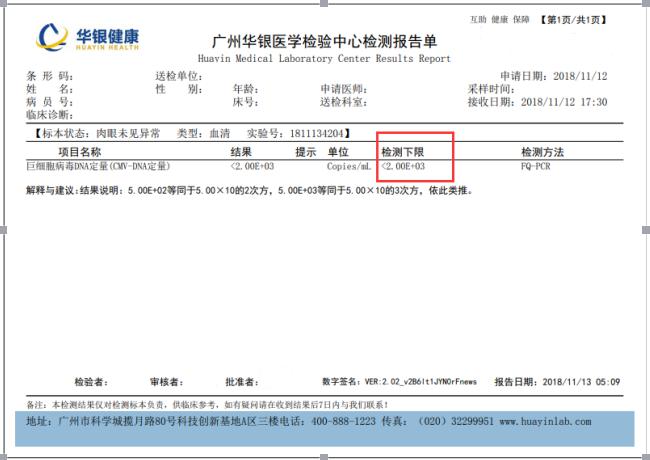Open the www.huayinlab.com website address
This screenshot has width=650, height=460.
point(546,421)
